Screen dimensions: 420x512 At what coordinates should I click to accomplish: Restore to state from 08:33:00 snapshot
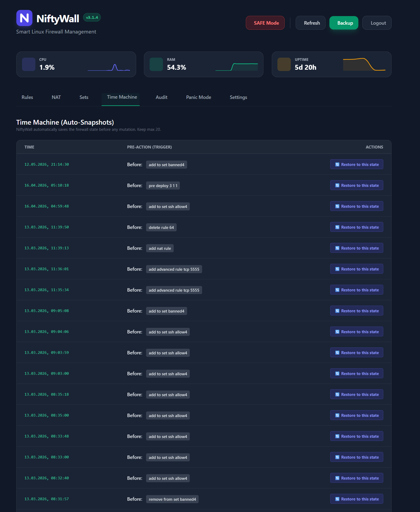coord(357,457)
